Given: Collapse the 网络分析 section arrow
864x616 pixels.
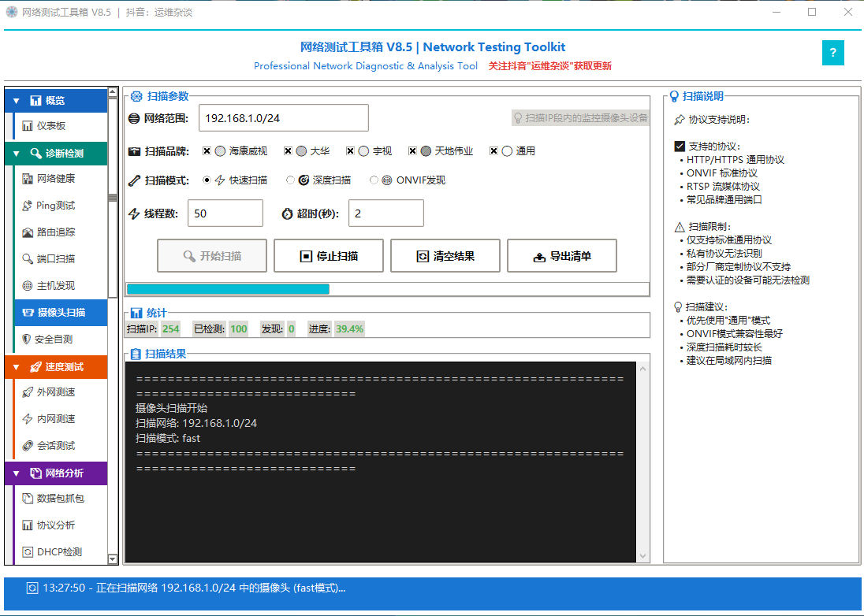Looking at the screenshot, I should [16, 473].
